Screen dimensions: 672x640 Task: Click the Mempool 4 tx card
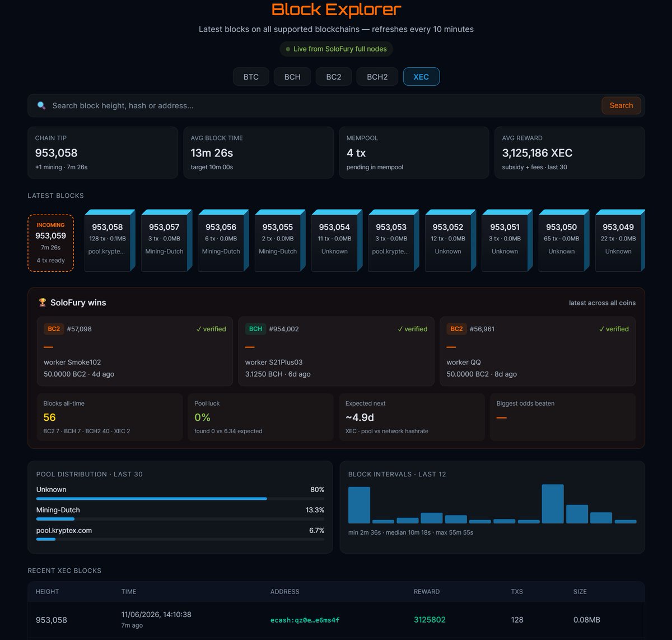(414, 152)
